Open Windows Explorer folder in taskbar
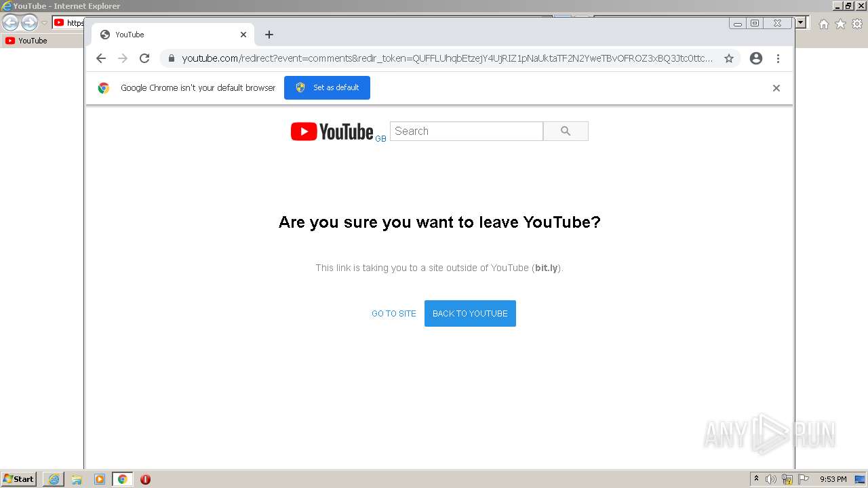Viewport: 868px width, 488px height. tap(77, 479)
